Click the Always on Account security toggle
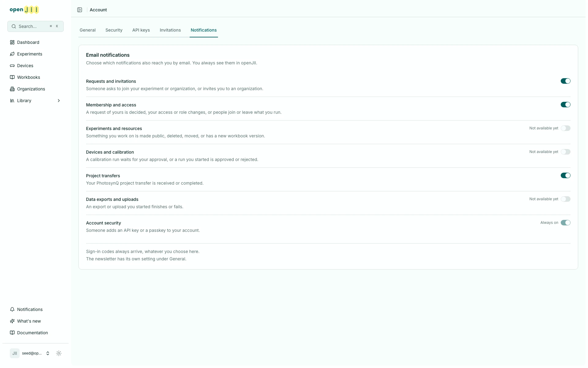588x368 pixels. [x=565, y=223]
